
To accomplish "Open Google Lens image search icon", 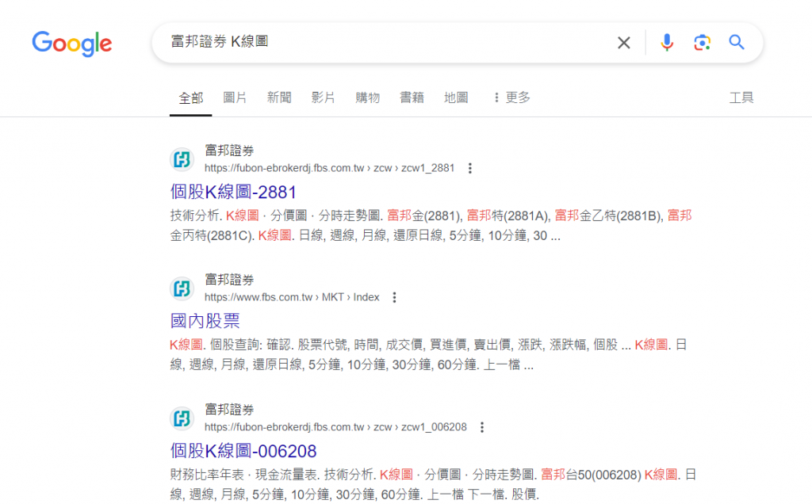I will (x=703, y=43).
